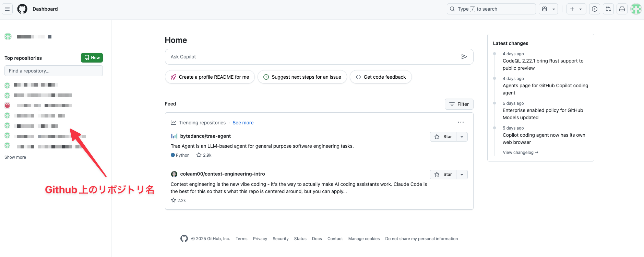Screen dimensions: 644x257
Task: Click the GitHub Octocat logo in header
Action: (22, 9)
